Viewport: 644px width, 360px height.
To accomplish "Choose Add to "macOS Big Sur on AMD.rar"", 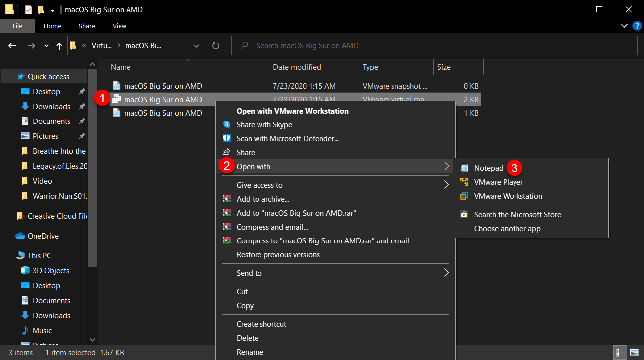I will (335, 213).
